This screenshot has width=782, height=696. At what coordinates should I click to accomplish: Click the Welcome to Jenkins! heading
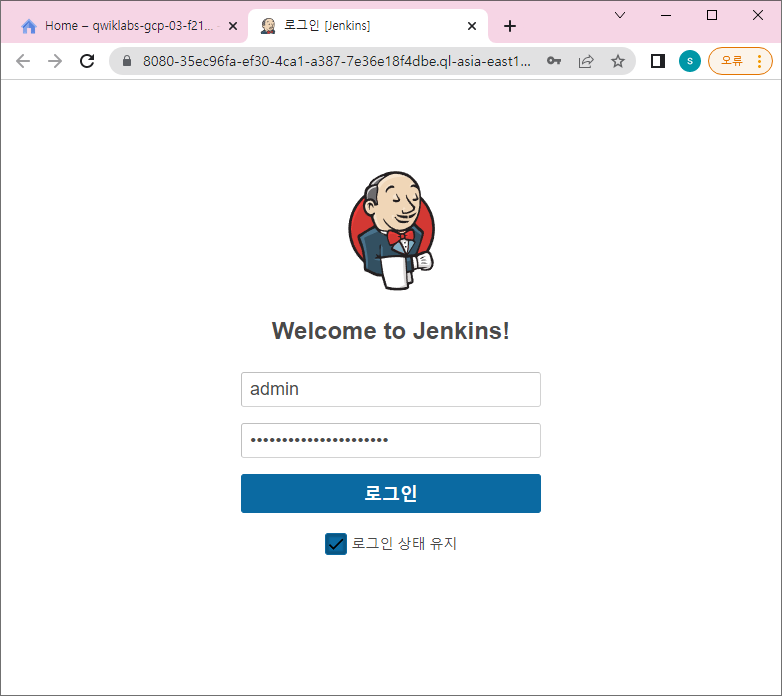[391, 331]
